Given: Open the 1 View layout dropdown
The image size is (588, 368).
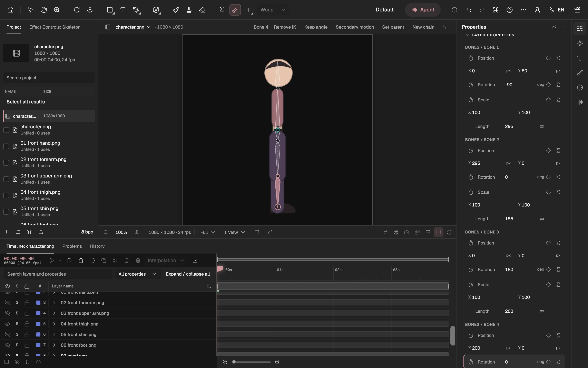Looking at the screenshot, I should pos(234,232).
